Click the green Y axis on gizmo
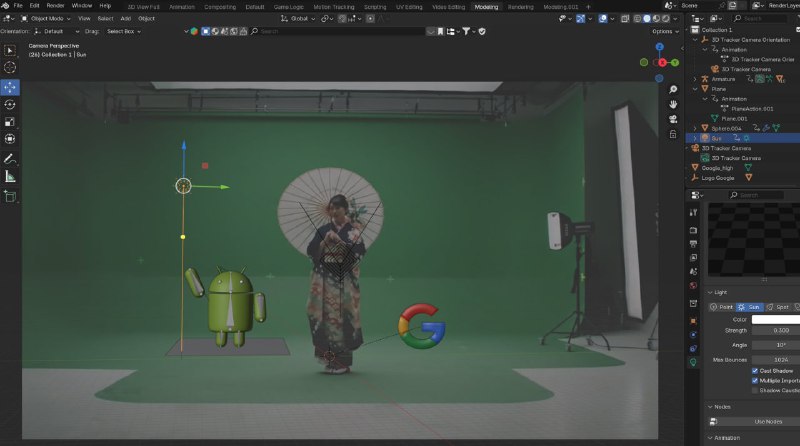800x446 pixels. [675, 62]
